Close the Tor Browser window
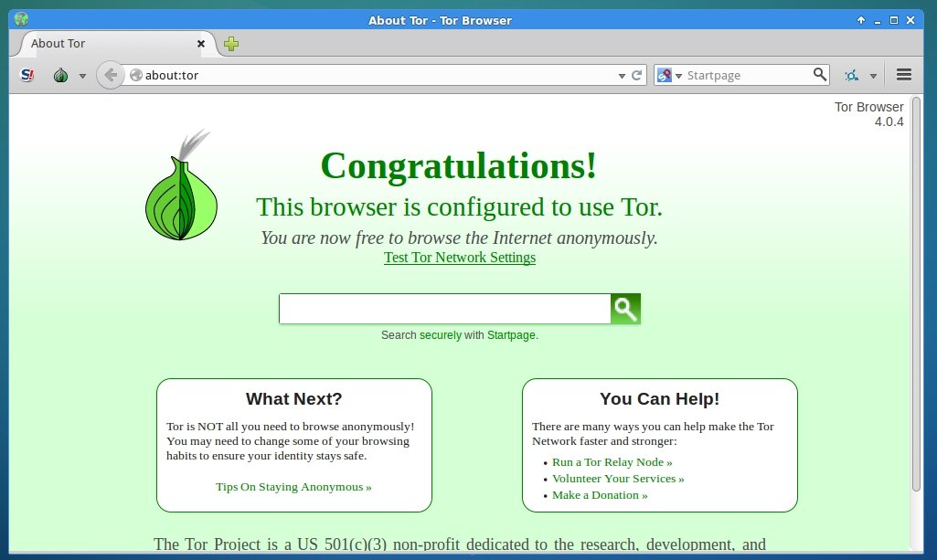 (910, 20)
